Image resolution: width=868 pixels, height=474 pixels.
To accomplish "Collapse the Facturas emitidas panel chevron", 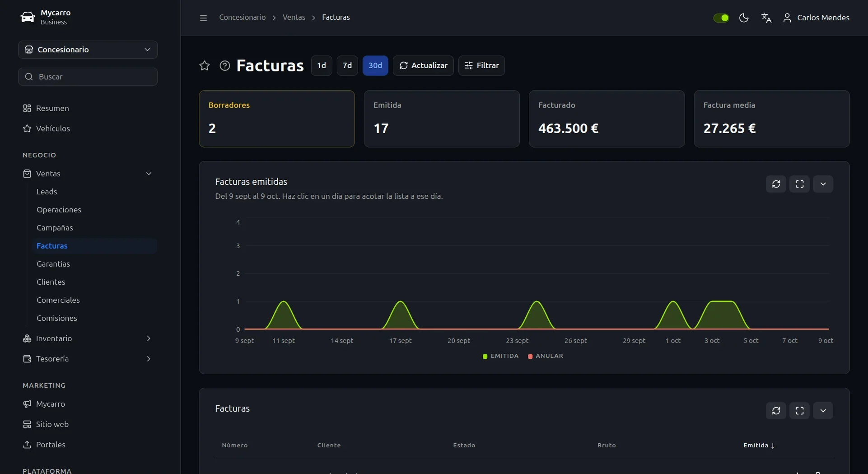I will 823,184.
